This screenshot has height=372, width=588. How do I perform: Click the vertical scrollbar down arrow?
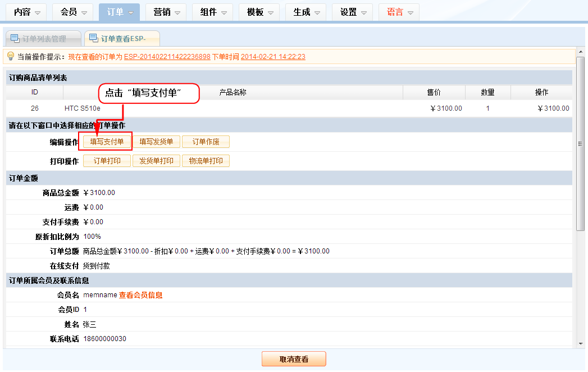point(581,343)
